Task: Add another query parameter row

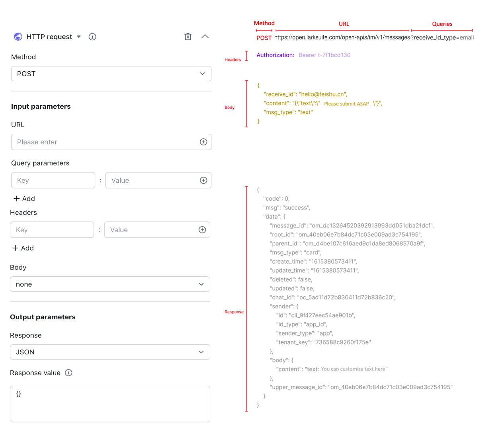Action: pos(24,199)
